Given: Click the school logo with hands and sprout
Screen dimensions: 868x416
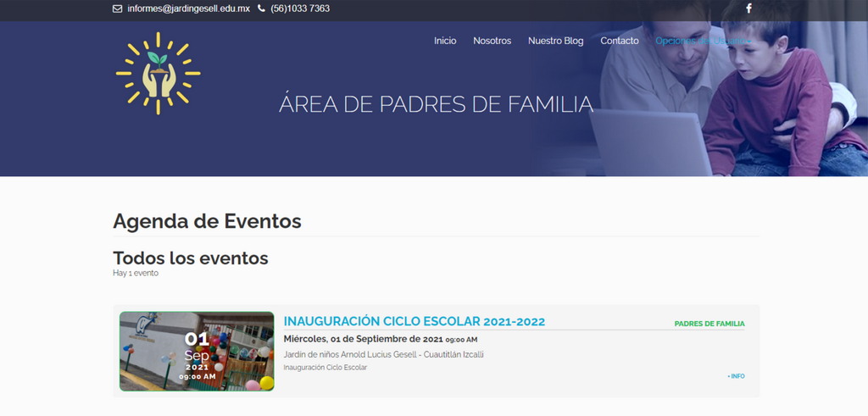Looking at the screenshot, I should pos(158,74).
